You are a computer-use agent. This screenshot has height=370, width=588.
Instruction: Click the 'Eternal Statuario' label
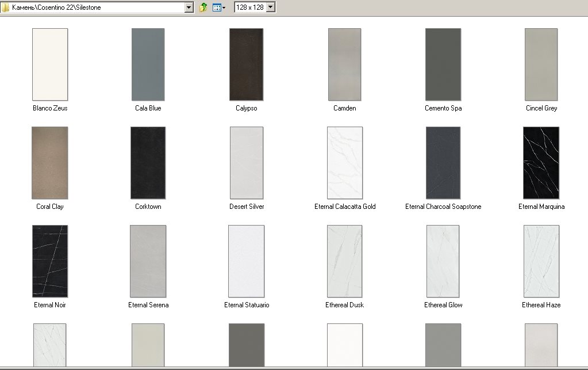[247, 305]
